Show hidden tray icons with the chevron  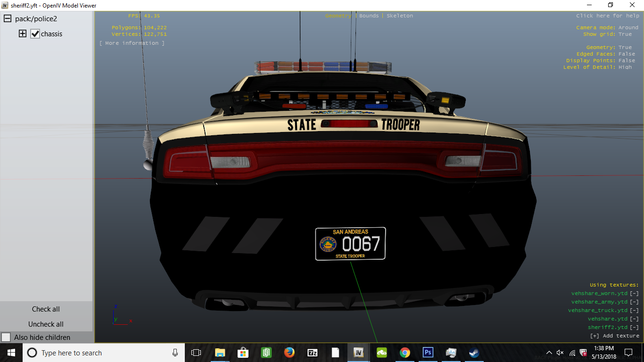pyautogui.click(x=549, y=353)
